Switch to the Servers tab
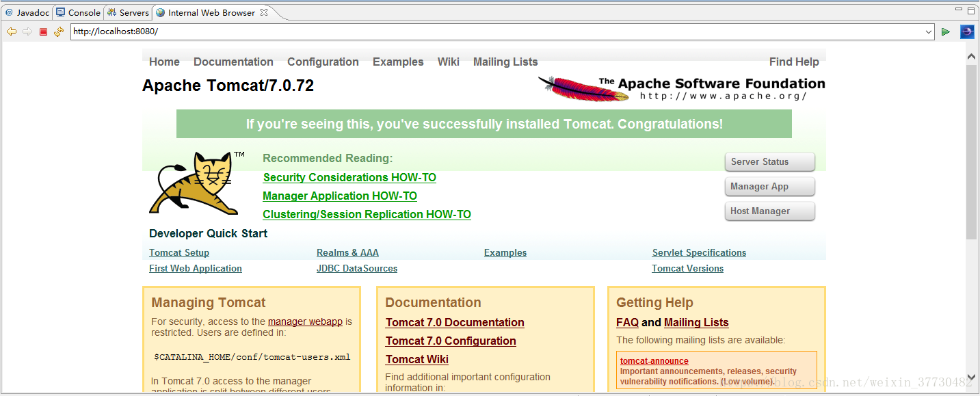Viewport: 980px width, 396px height. [x=128, y=12]
